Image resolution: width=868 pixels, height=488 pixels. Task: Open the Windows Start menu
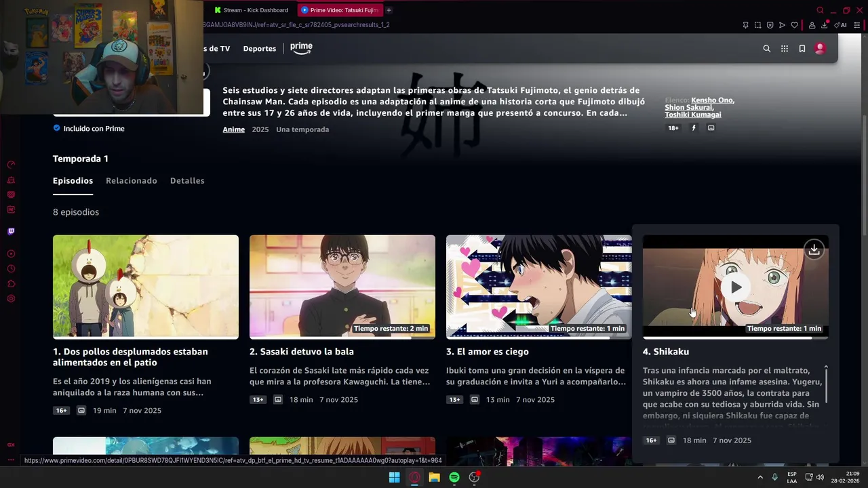pyautogui.click(x=394, y=477)
